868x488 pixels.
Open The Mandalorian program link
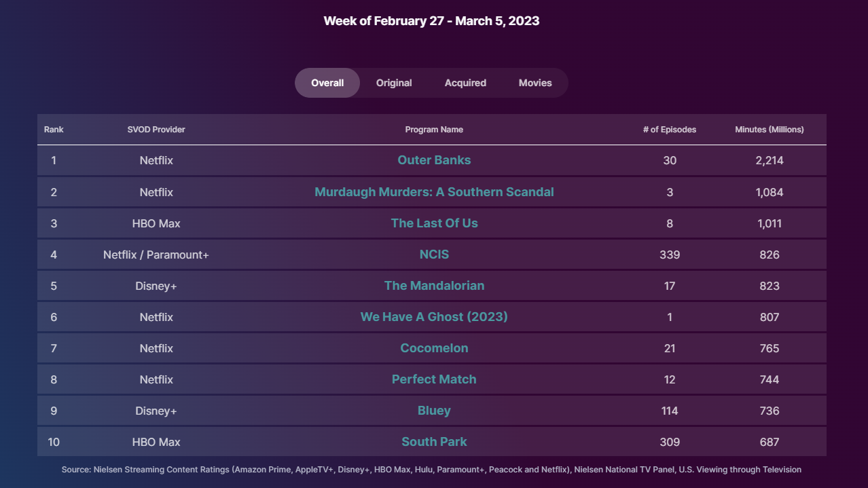click(434, 286)
